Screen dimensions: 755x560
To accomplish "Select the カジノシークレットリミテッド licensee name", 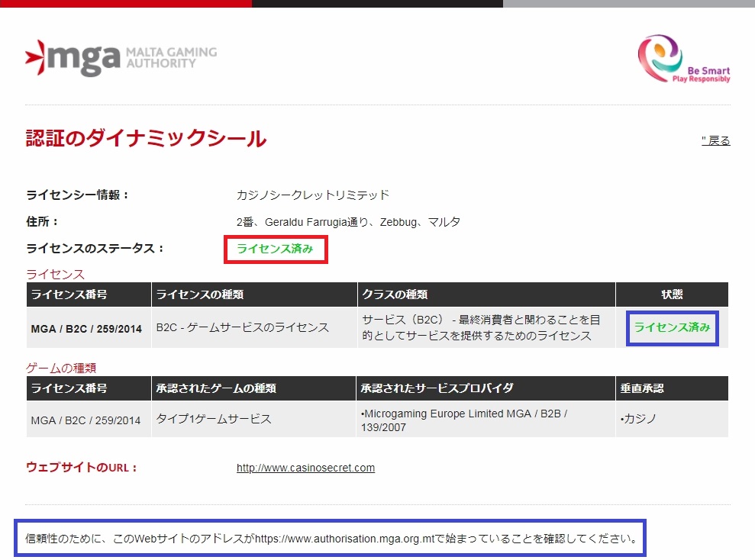I will tap(312, 195).
